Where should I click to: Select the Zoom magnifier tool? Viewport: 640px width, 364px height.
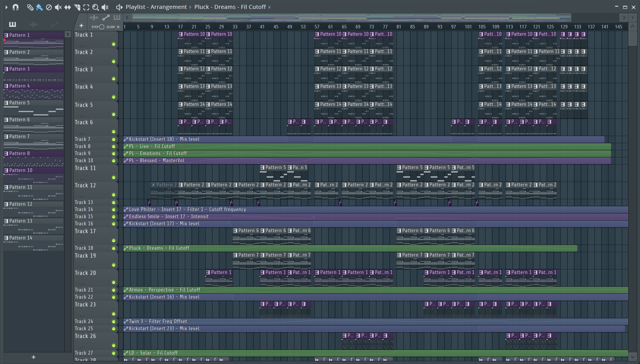click(95, 7)
